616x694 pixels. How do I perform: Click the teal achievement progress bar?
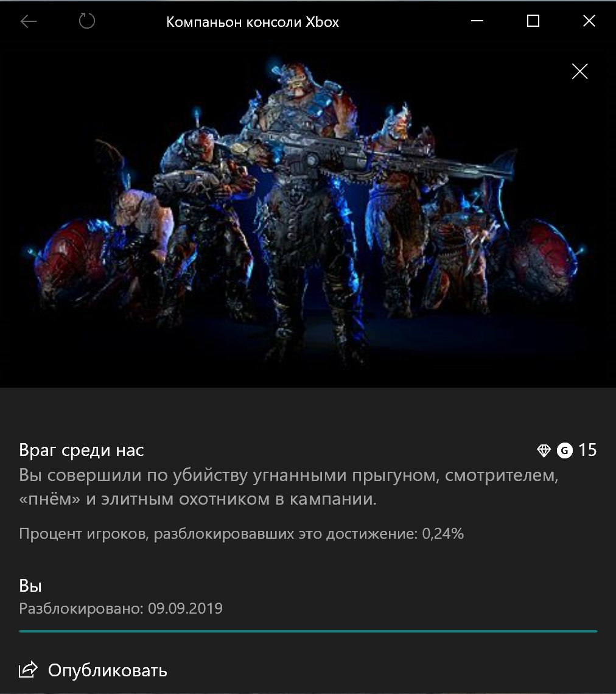click(308, 631)
